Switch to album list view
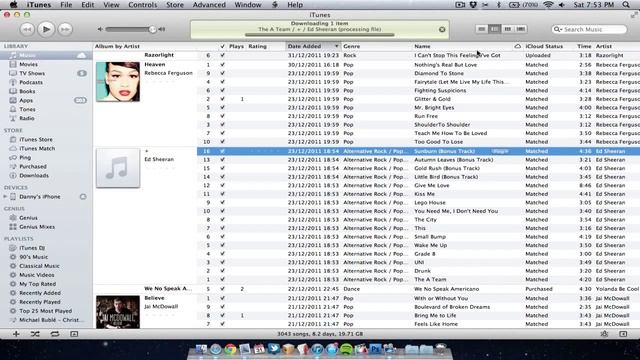The width and height of the screenshot is (640, 360). click(x=495, y=29)
